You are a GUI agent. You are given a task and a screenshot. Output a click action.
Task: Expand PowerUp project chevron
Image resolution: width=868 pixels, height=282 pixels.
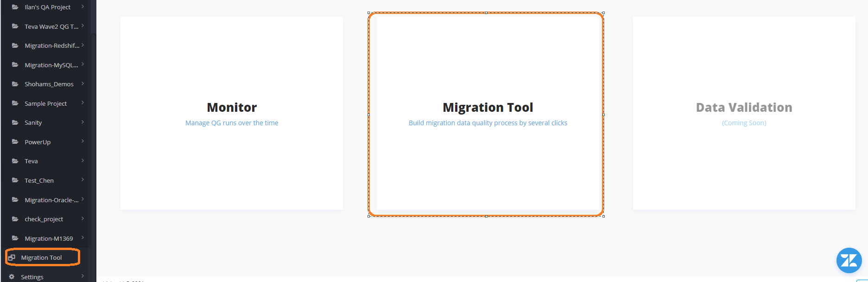82,141
